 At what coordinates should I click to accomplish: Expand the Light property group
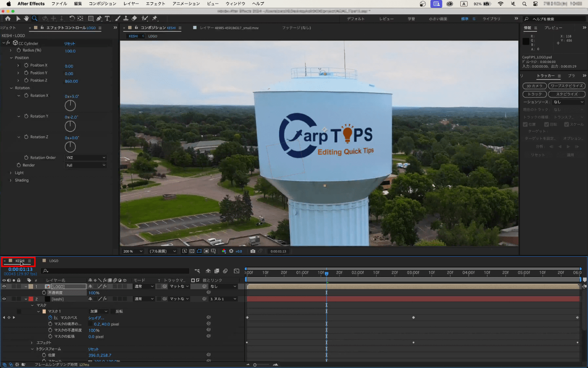pyautogui.click(x=11, y=173)
